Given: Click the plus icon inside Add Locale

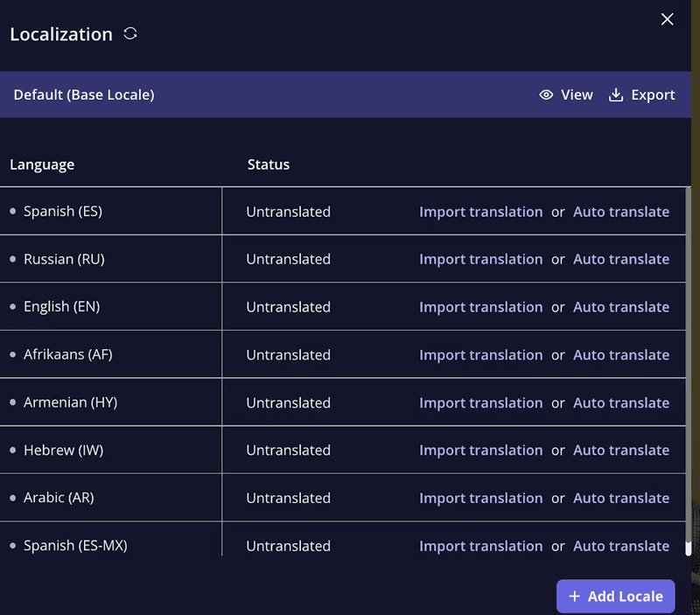Looking at the screenshot, I should [x=575, y=596].
